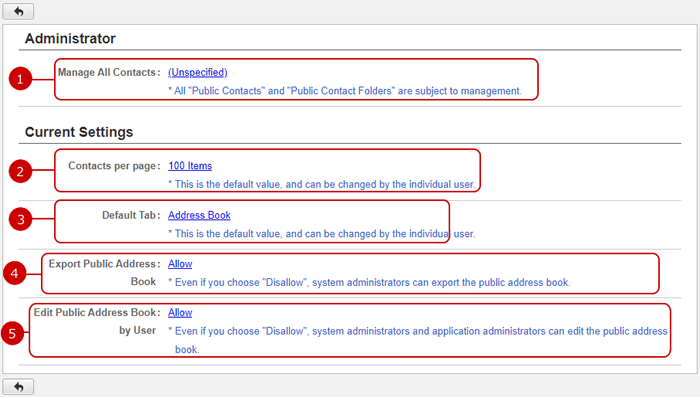Viewport: 700px width, 397px height.
Task: Click the default value note under Address Book
Action: [321, 234]
